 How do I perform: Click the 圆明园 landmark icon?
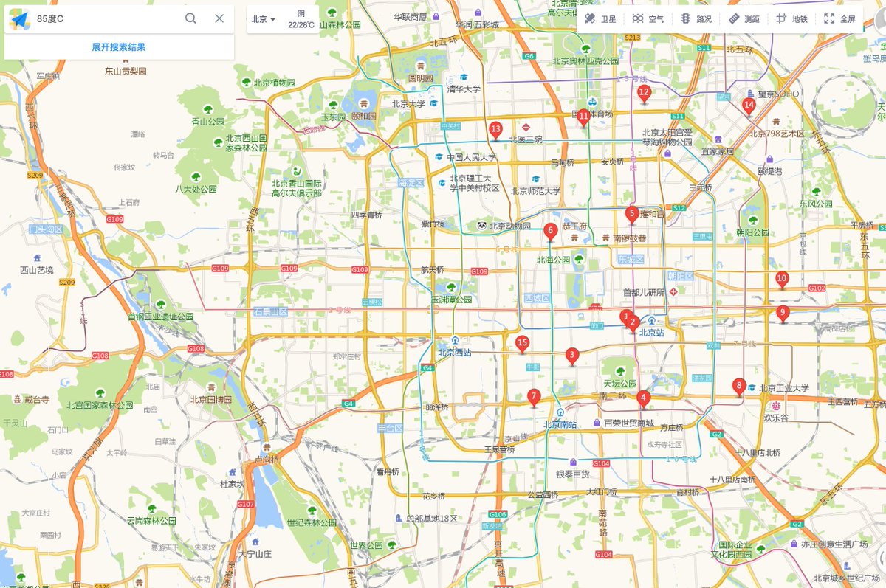(421, 66)
